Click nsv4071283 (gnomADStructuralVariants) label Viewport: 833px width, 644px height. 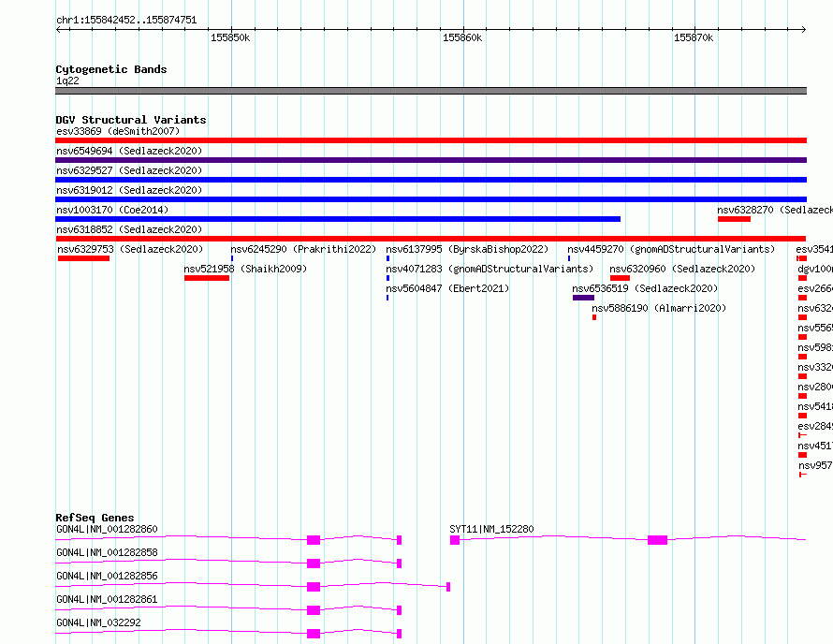490,269
